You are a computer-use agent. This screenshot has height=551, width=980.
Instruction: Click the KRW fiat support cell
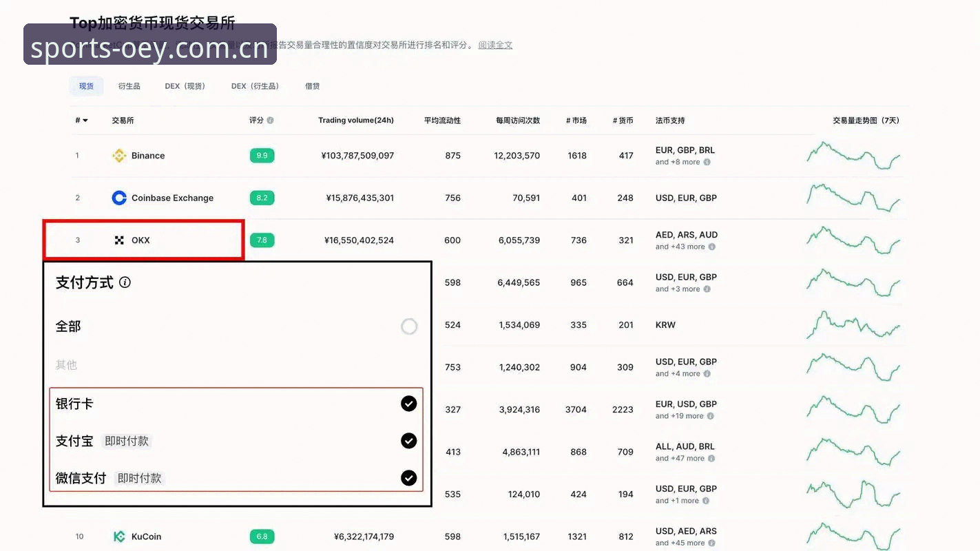(665, 325)
